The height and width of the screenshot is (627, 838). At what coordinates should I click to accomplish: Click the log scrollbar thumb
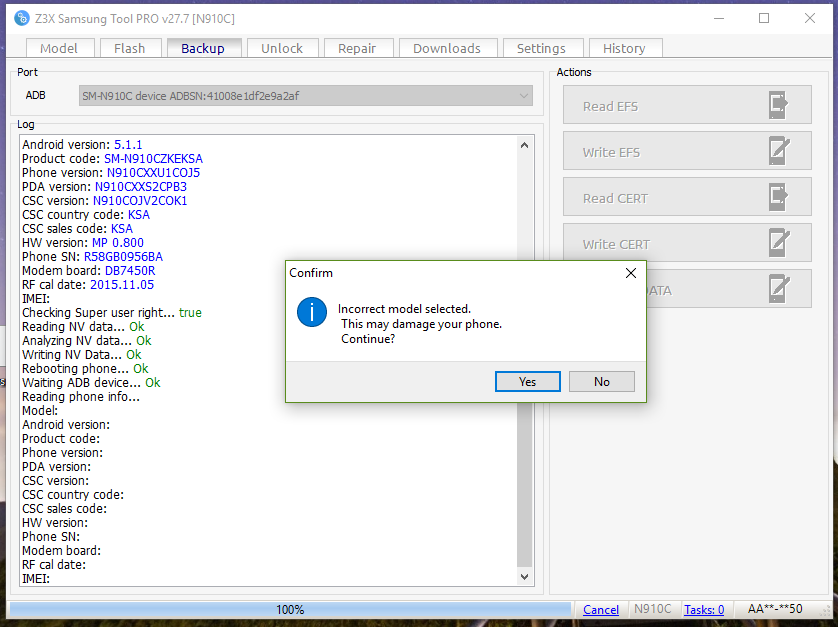(x=524, y=484)
